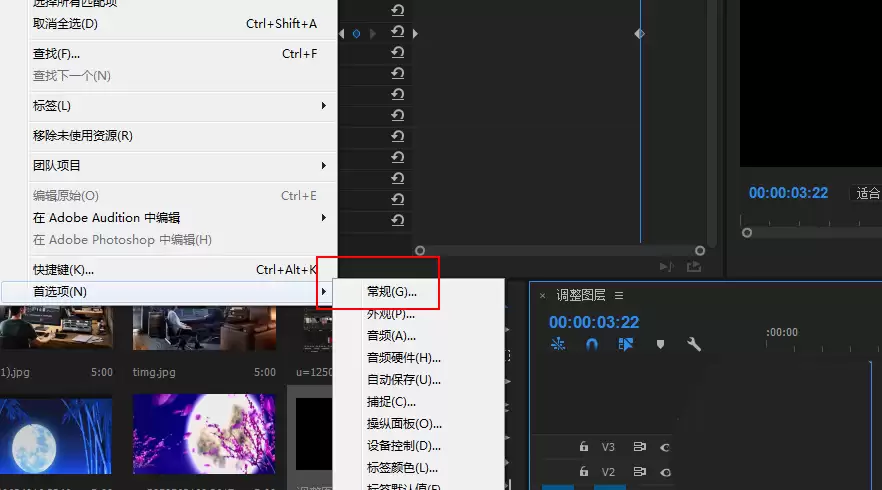This screenshot has height=490, width=882.
Task: Switch to the 调整图层 timeline tab
Action: (x=580, y=295)
